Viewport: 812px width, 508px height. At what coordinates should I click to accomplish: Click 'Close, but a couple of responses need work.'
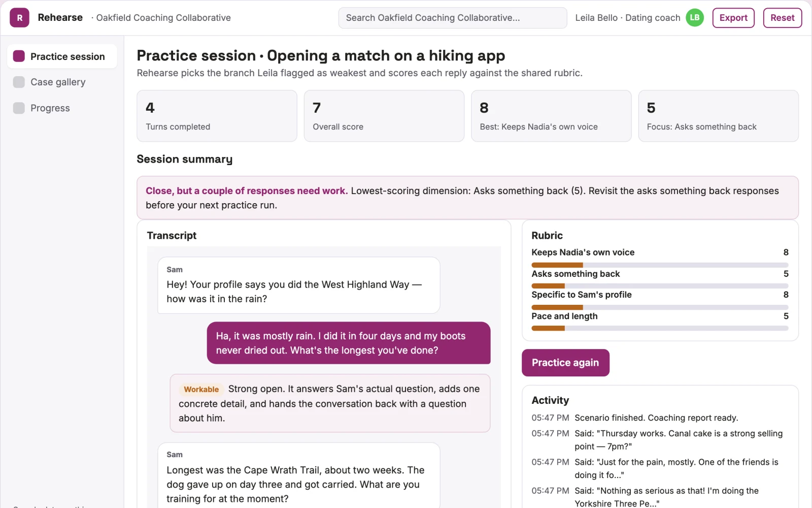tap(247, 191)
